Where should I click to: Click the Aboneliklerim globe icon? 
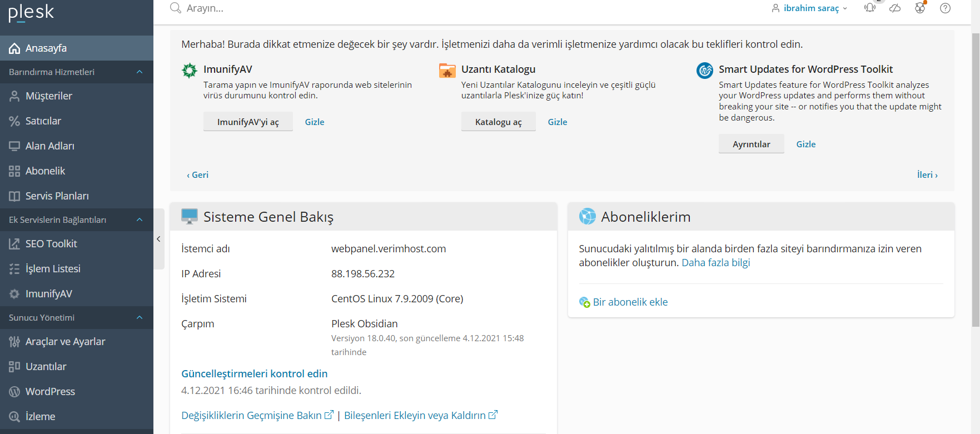(x=587, y=216)
